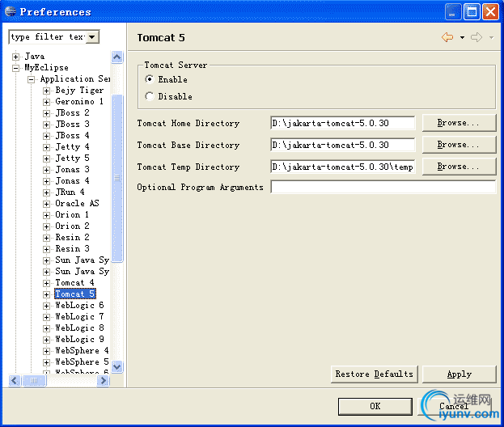Go back using the orange back arrow

(447, 37)
